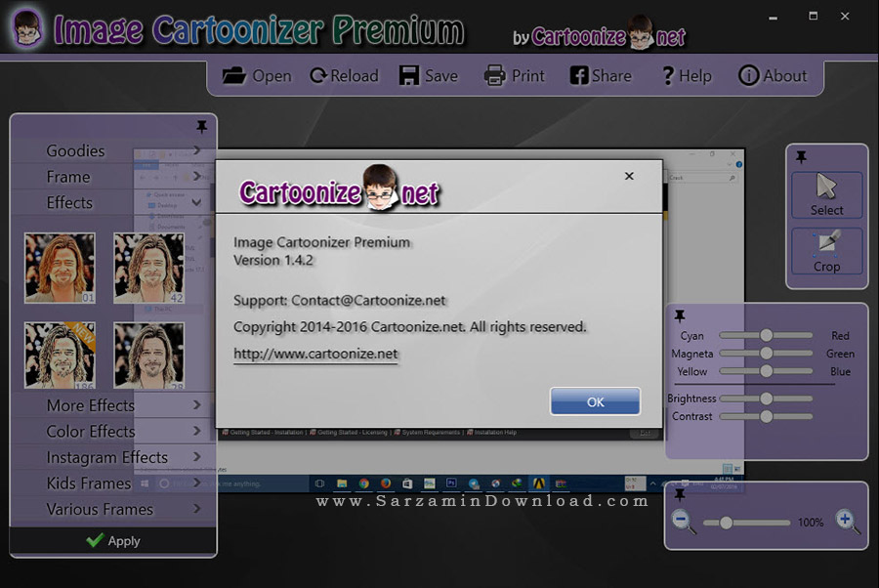Image resolution: width=879 pixels, height=588 pixels.
Task: Select effect thumbnail numbered 01
Action: pyautogui.click(x=60, y=268)
